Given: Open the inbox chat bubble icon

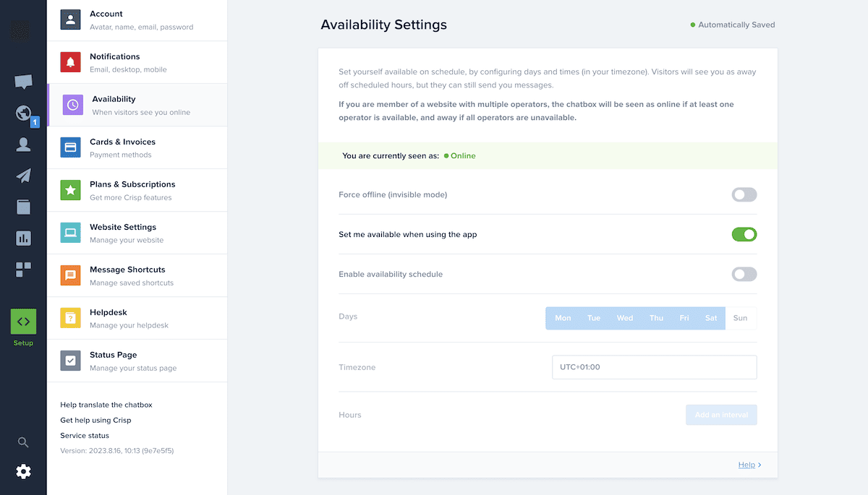Looking at the screenshot, I should 23,82.
